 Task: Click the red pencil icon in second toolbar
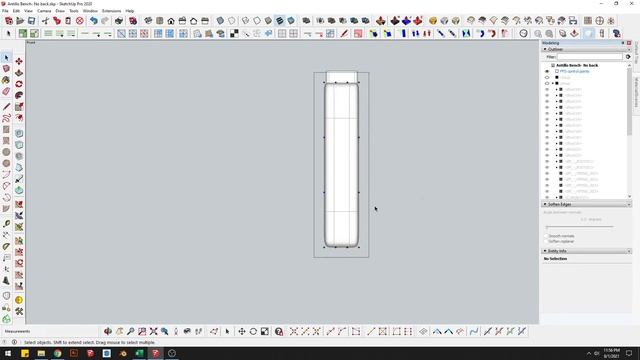coord(344,33)
